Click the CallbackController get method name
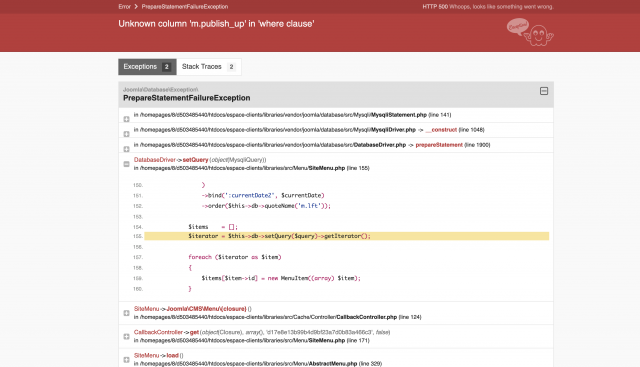The width and height of the screenshot is (640, 367). [194, 332]
